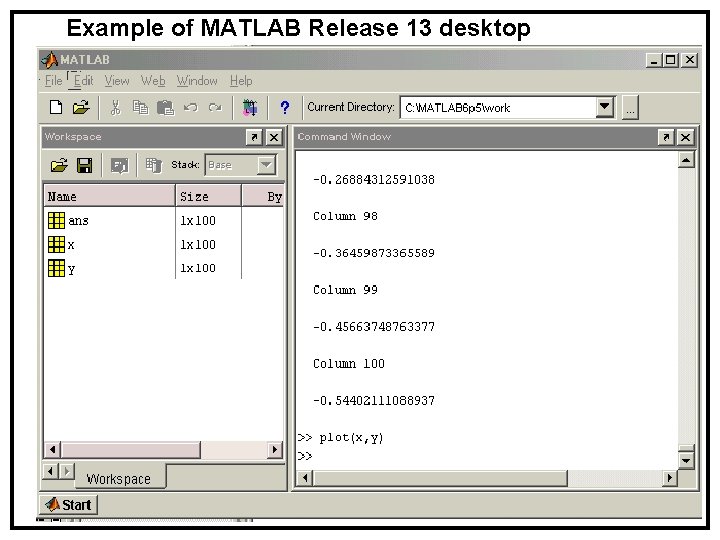This screenshot has height=540, width=720.
Task: Click the Column 100 output label
Action: pos(349,364)
